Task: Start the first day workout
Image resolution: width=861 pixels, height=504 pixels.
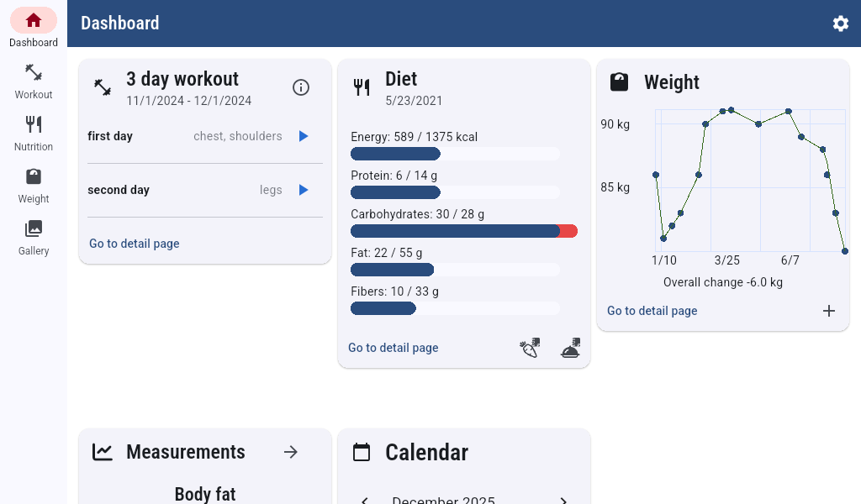Action: tap(304, 136)
